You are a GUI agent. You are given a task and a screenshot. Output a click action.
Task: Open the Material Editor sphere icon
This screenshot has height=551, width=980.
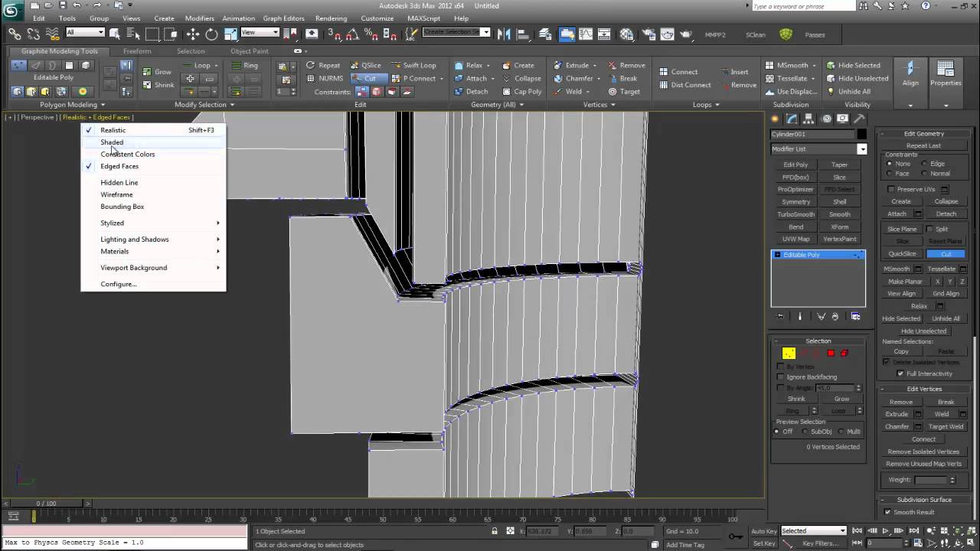point(627,34)
